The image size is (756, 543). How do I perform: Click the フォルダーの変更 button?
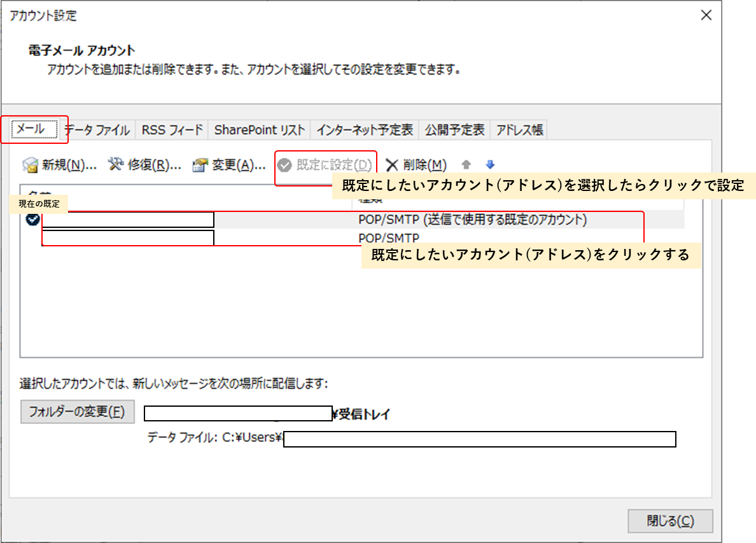77,411
